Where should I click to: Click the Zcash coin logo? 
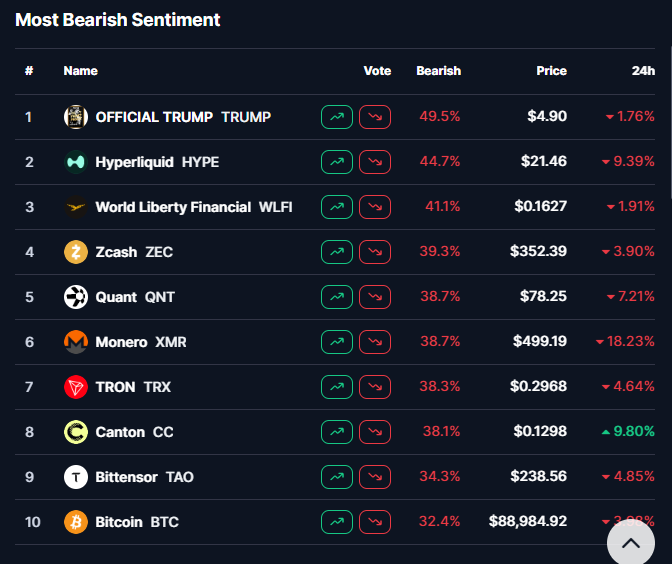pos(76,252)
